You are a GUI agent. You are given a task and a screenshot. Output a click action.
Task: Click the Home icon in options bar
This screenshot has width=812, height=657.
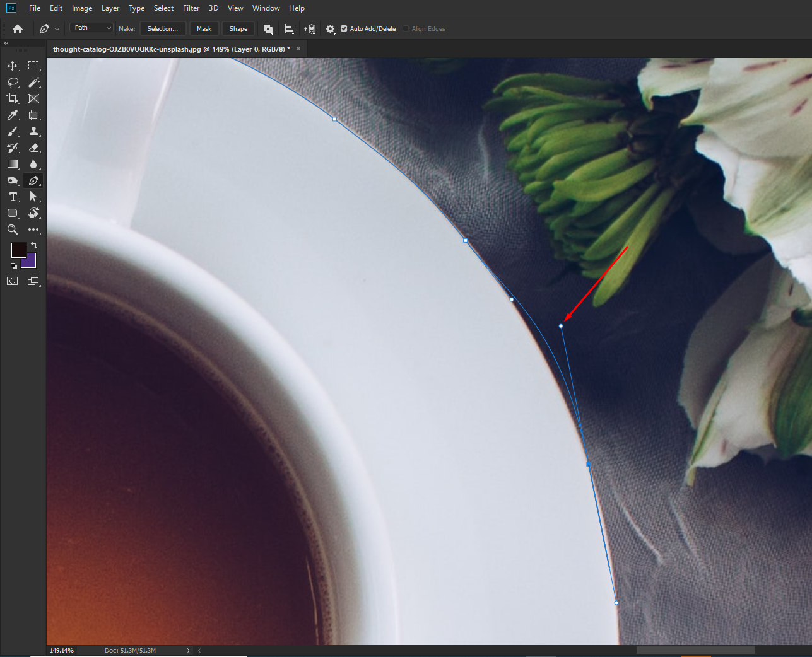click(x=18, y=29)
